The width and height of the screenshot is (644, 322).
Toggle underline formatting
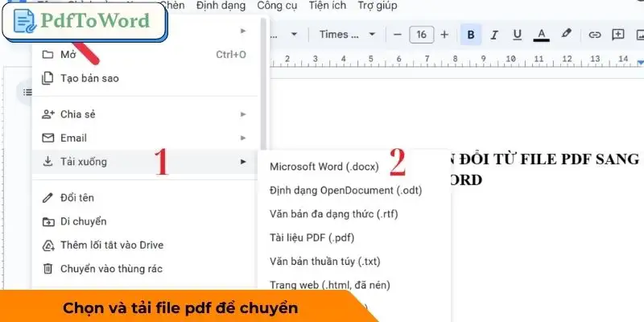pyautogui.click(x=518, y=35)
